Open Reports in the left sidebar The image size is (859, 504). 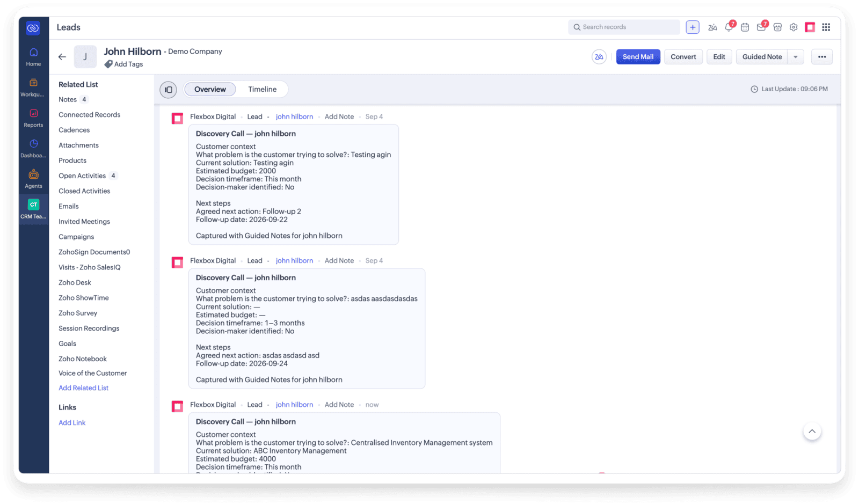[33, 118]
